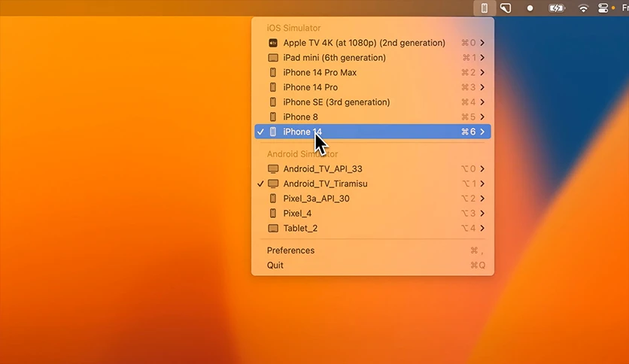Choose iPhone 14 Pro menu entry

point(372,87)
